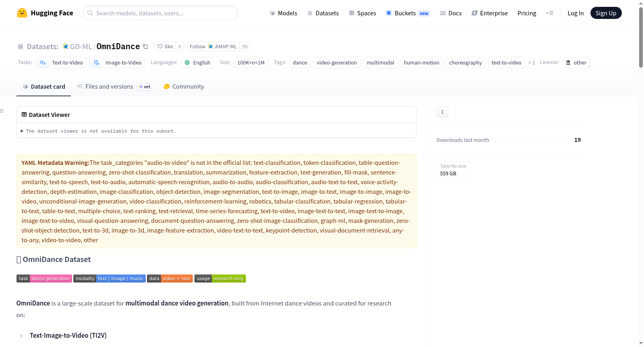This screenshot has height=347, width=644.
Task: Click the usage research only badge
Action: pos(220,278)
